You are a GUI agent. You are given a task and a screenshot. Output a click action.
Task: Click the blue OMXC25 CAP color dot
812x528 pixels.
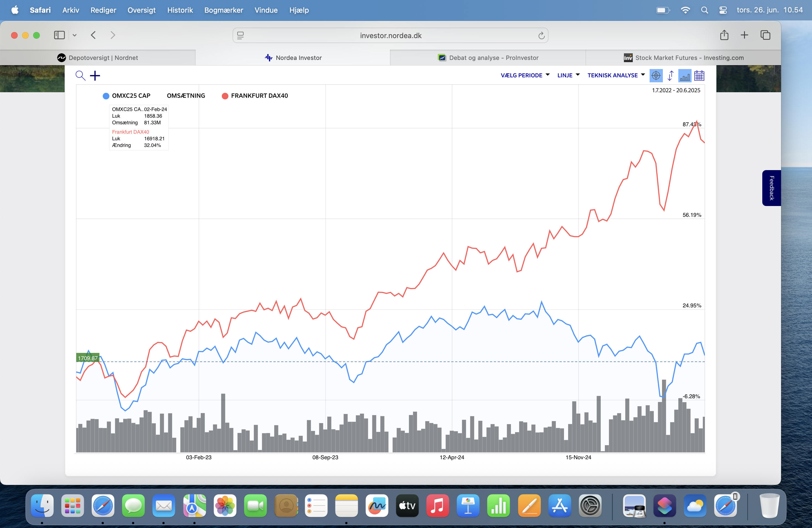click(106, 96)
